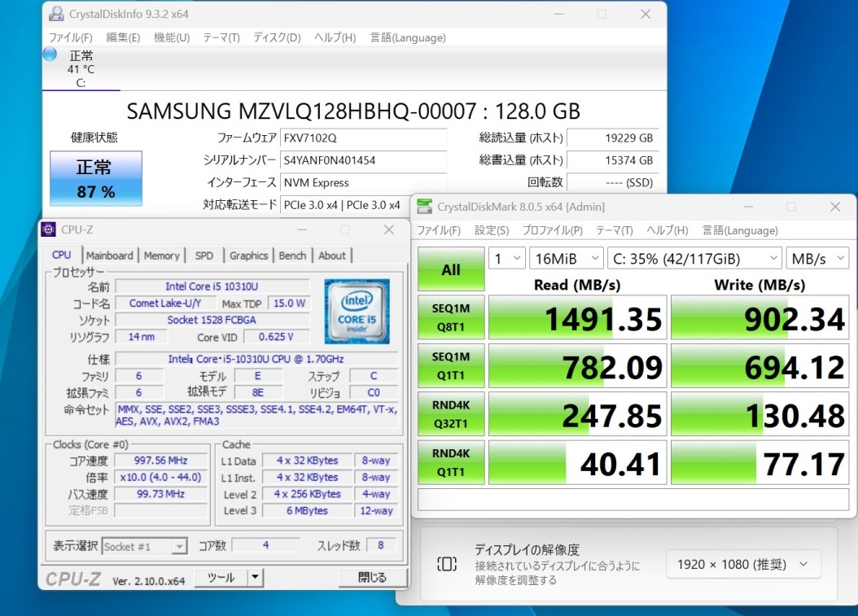Image resolution: width=858 pixels, height=616 pixels.
Task: Open the Socket #1 selection dropdown
Action: (144, 546)
